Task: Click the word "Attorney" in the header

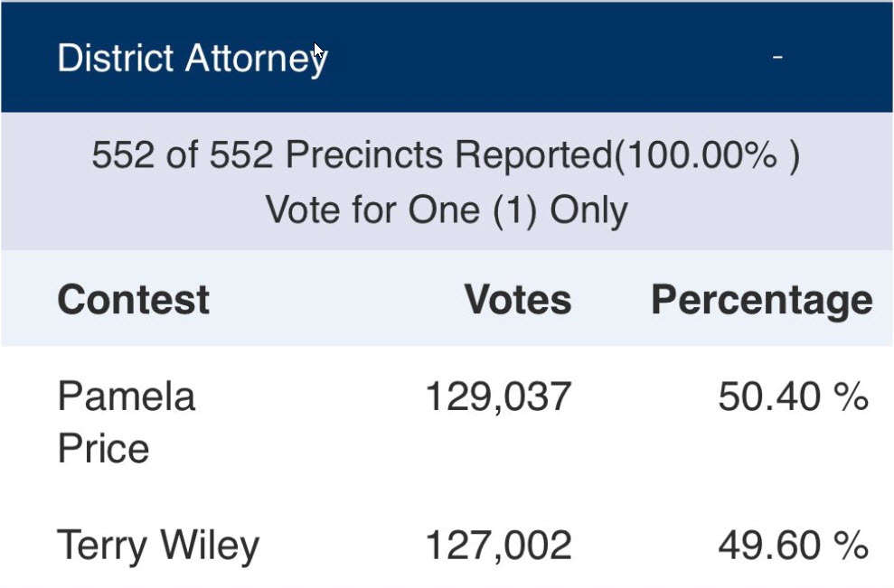Action: (x=257, y=59)
